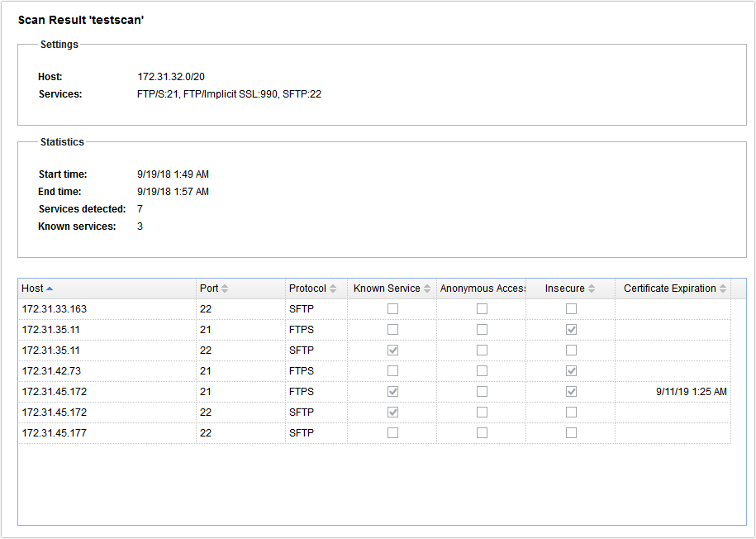756x539 pixels.
Task: Click the Host column header
Action: pyautogui.click(x=33, y=288)
